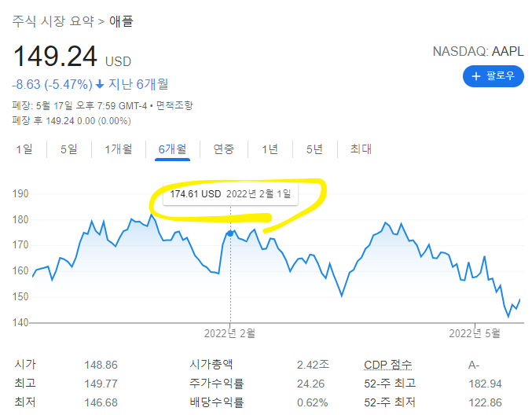Open the 5년 chart range tab
532x415 pixels.
pos(314,149)
